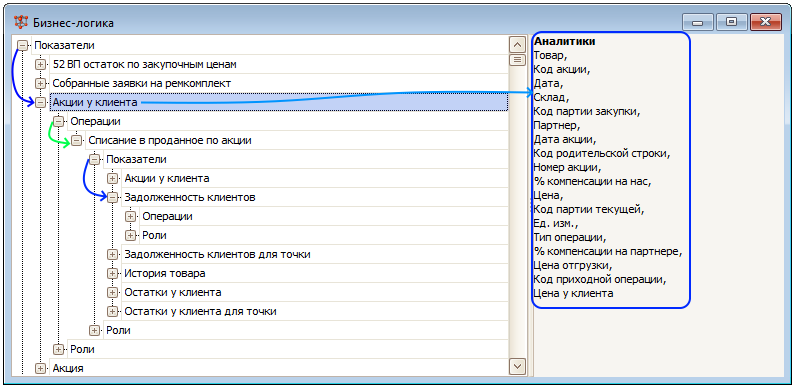Collapse nested Показатели node under Списание
Image resolution: width=793 pixels, height=387 pixels.
point(95,159)
